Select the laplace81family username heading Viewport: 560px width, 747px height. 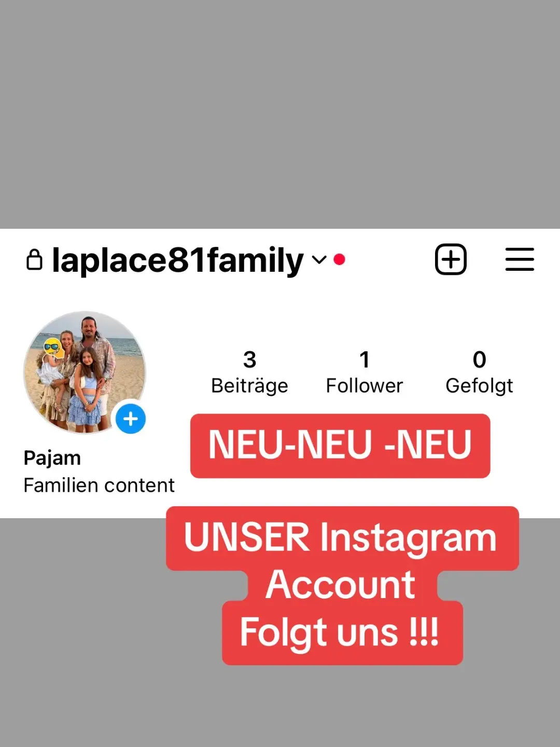(178, 260)
